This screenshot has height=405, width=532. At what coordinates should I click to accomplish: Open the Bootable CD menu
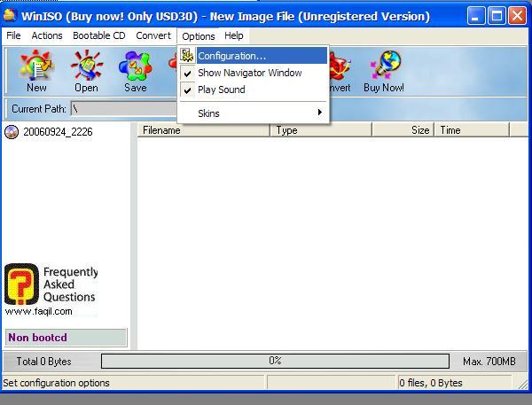(x=99, y=35)
